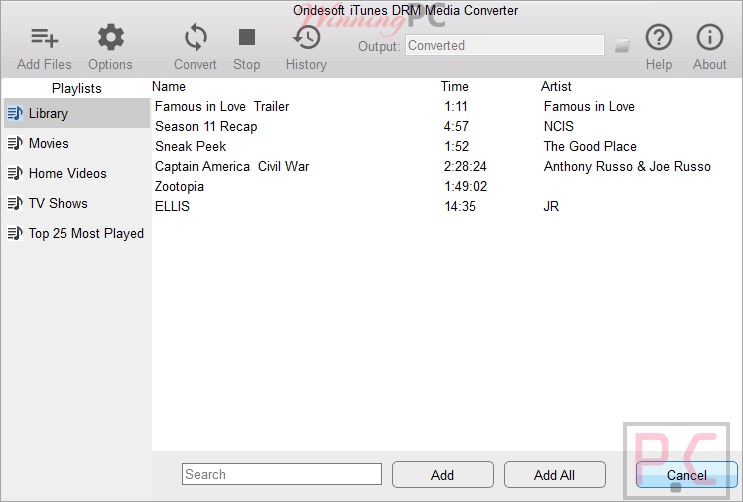Screen dimensions: 743x502
Task: Click the Add All button
Action: tap(554, 475)
